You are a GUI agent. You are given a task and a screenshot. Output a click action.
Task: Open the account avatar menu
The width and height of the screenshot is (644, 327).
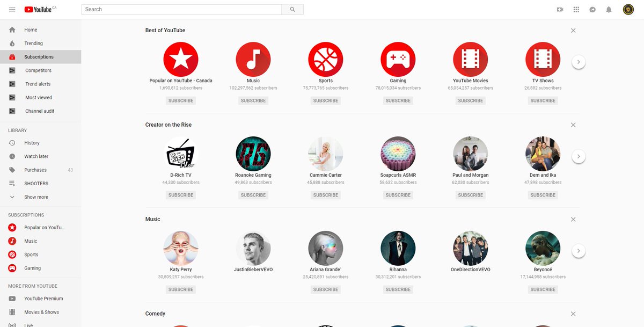tap(628, 10)
